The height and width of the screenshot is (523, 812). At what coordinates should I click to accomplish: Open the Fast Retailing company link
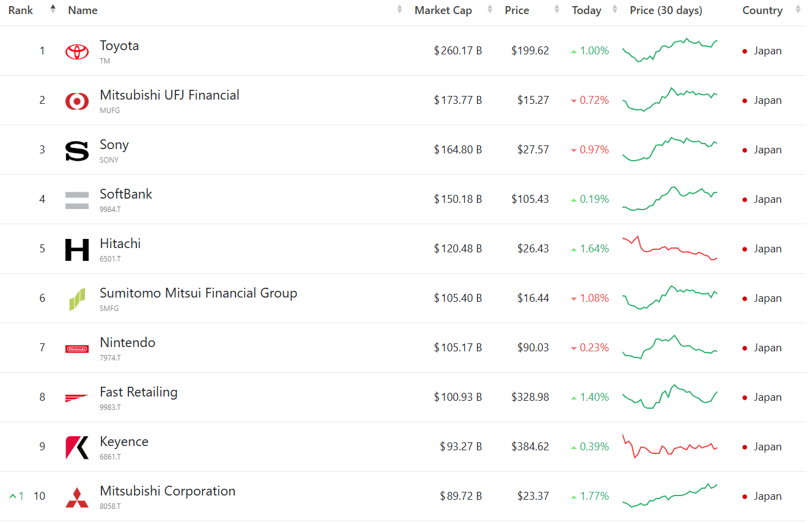139,392
